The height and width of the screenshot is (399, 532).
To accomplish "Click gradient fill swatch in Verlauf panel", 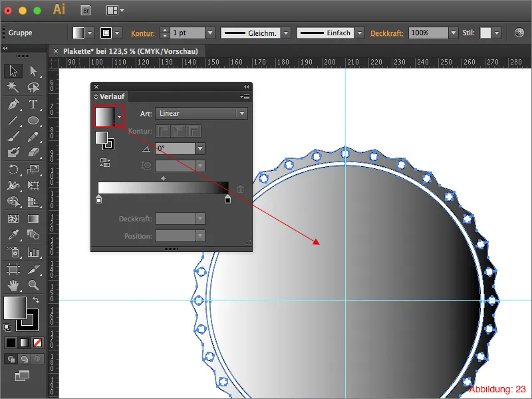I will (x=105, y=116).
